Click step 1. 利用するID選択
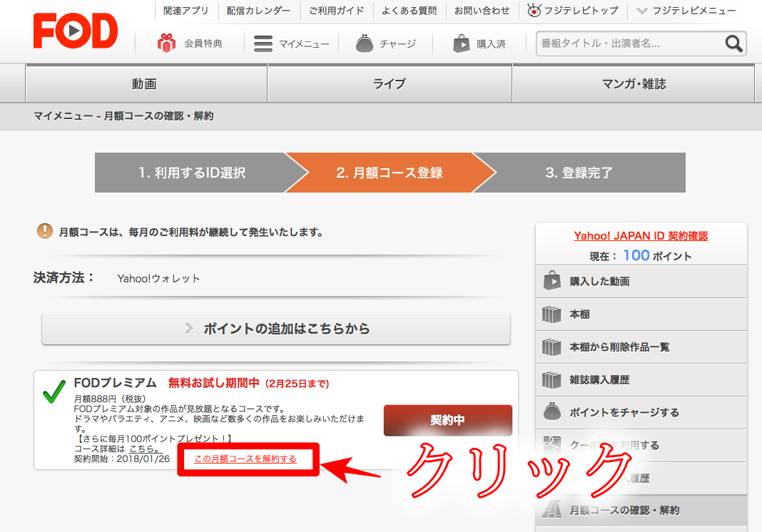The height and width of the screenshot is (532, 762). click(x=193, y=173)
